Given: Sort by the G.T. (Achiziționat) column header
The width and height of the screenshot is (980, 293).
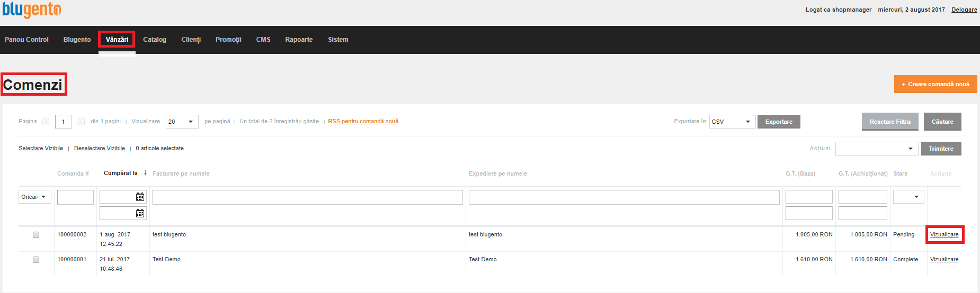Looking at the screenshot, I should (x=863, y=173).
